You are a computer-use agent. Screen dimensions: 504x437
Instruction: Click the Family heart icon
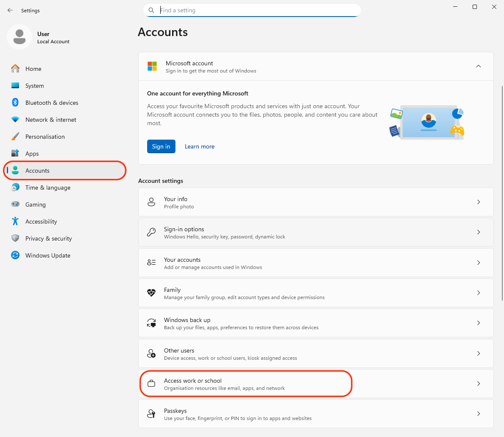coord(151,293)
